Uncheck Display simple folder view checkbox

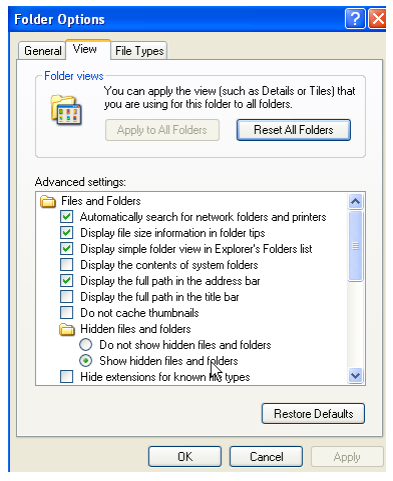coord(67,249)
